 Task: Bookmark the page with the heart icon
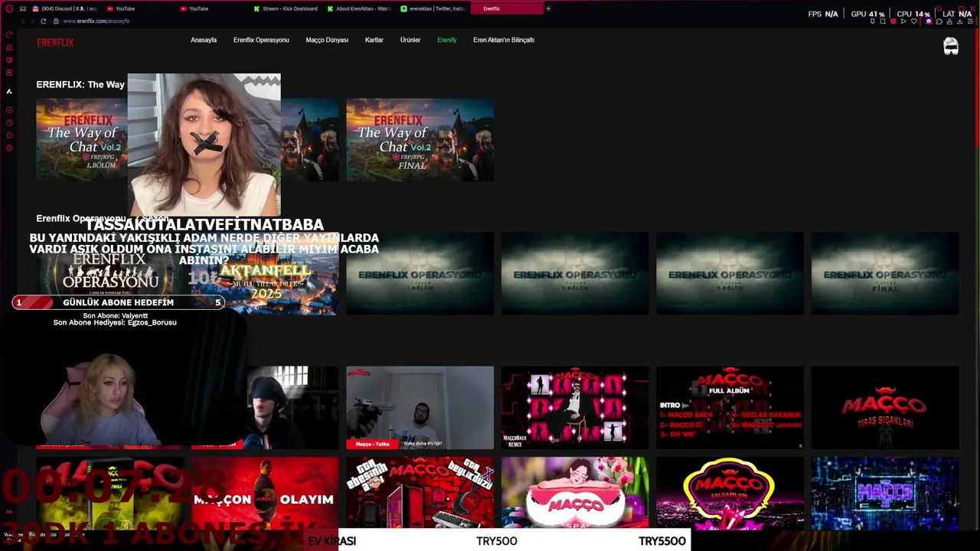click(913, 21)
